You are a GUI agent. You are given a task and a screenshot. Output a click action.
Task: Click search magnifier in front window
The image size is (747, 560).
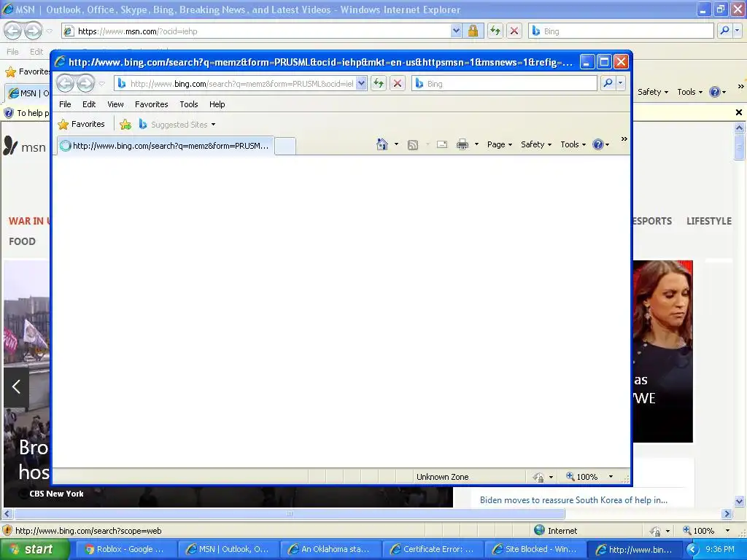tap(608, 83)
